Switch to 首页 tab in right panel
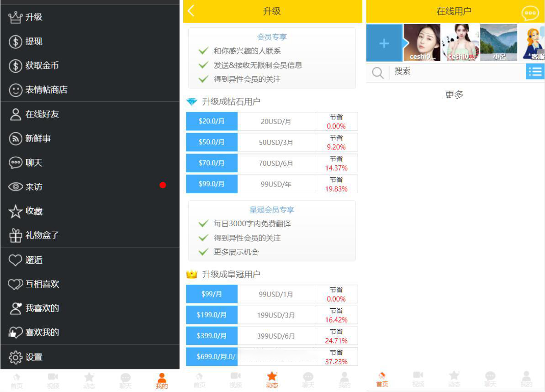The image size is (545, 392). [x=382, y=381]
